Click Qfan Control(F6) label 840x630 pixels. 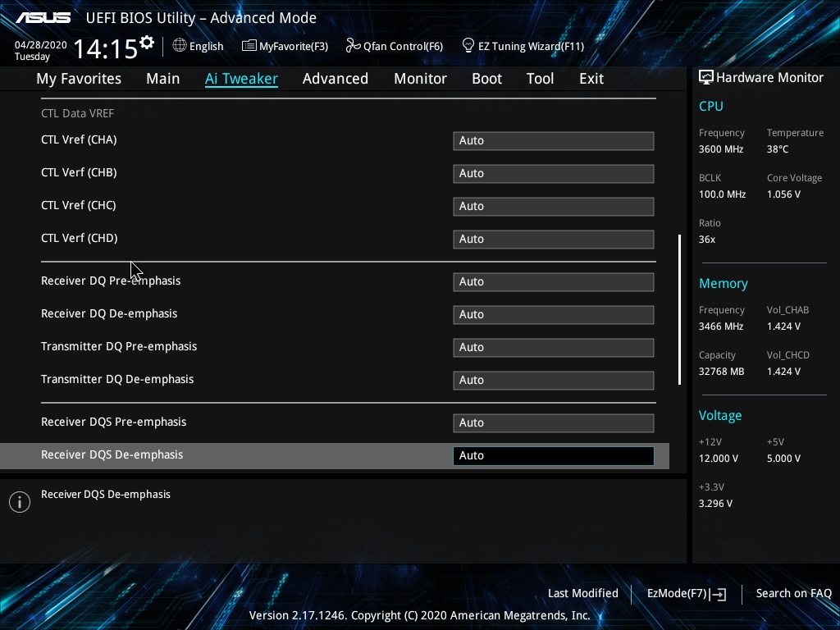(403, 47)
